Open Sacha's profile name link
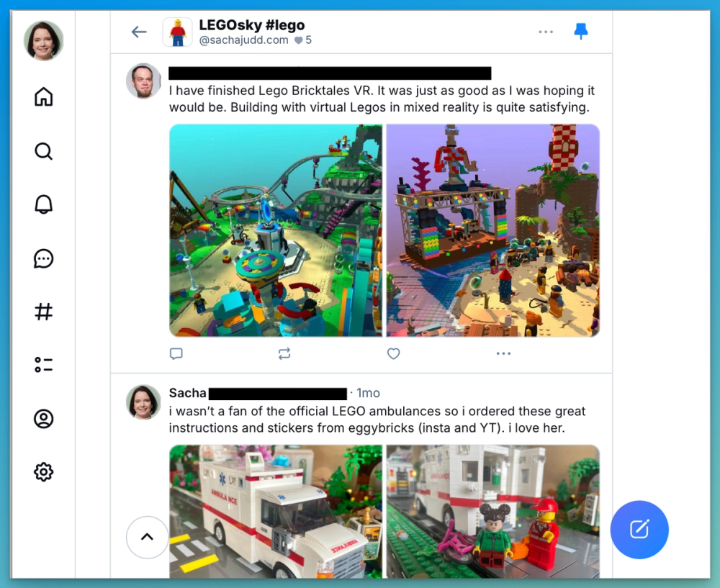Image resolution: width=720 pixels, height=588 pixels. click(x=187, y=394)
